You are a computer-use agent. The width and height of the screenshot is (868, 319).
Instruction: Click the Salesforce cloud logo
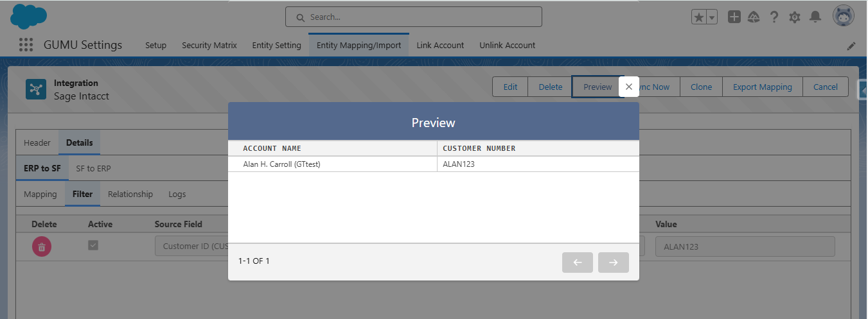pyautogui.click(x=29, y=16)
